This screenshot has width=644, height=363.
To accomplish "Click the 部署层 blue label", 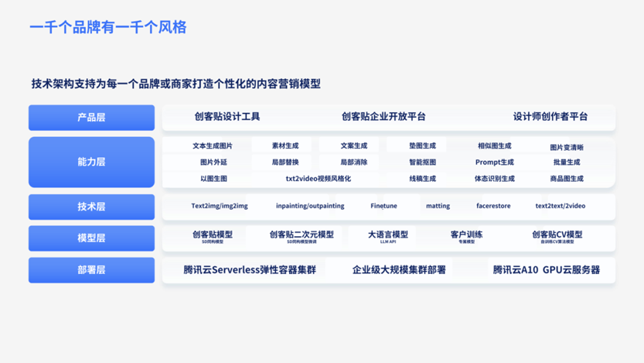I will pos(92,270).
